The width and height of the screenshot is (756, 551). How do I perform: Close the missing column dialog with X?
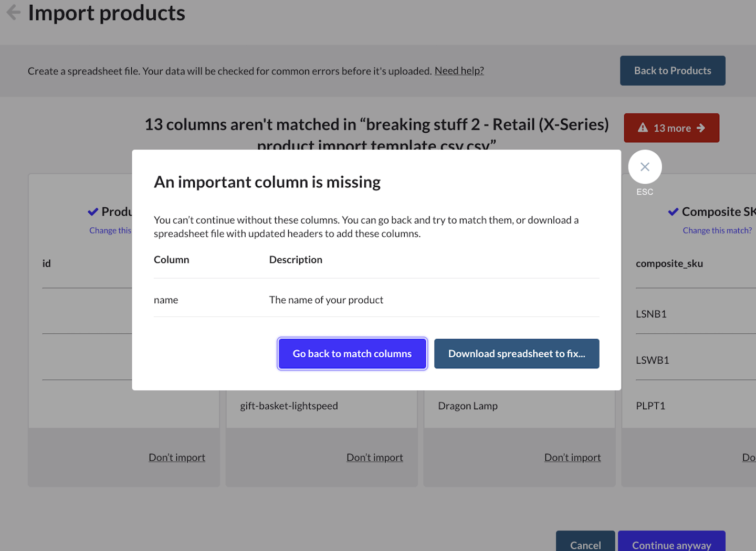pyautogui.click(x=645, y=167)
